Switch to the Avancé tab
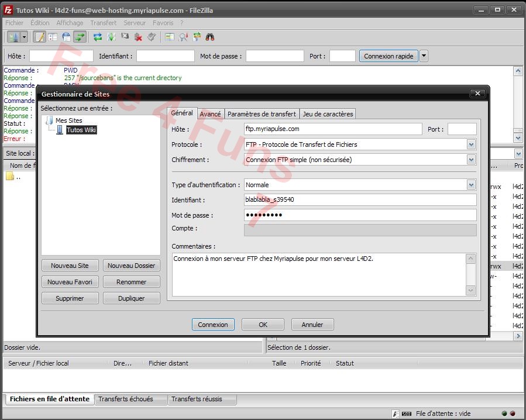526x420 pixels. (210, 114)
